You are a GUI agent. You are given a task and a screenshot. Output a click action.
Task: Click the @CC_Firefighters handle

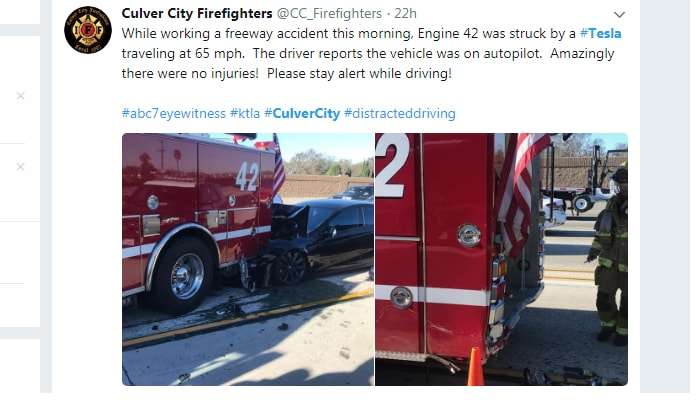pos(329,14)
